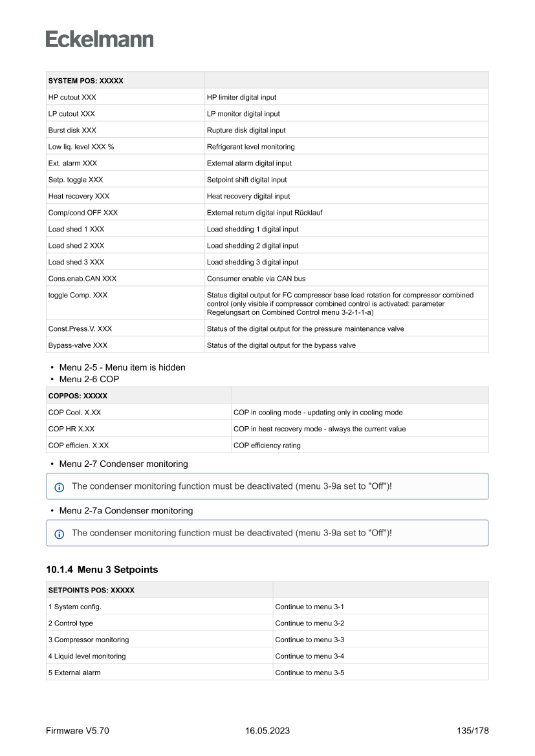Click the 'toggle Comp. XXX' row label

click(x=78, y=295)
